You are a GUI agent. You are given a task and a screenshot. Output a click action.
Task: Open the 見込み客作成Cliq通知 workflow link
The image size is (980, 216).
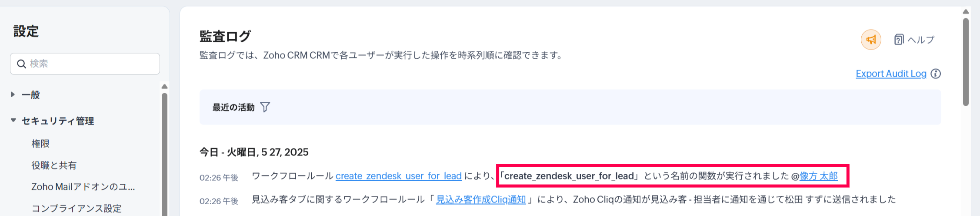480,199
